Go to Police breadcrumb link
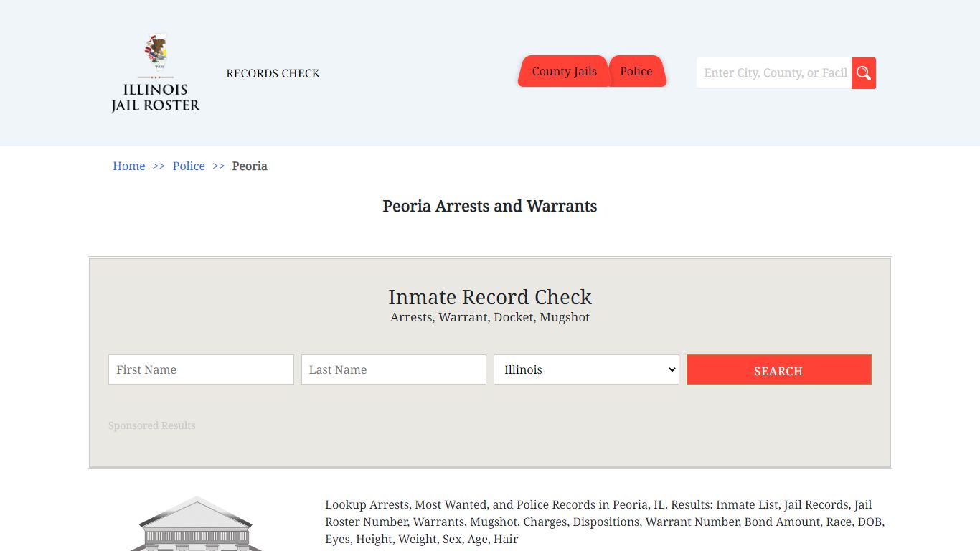980x551 pixels. [189, 166]
